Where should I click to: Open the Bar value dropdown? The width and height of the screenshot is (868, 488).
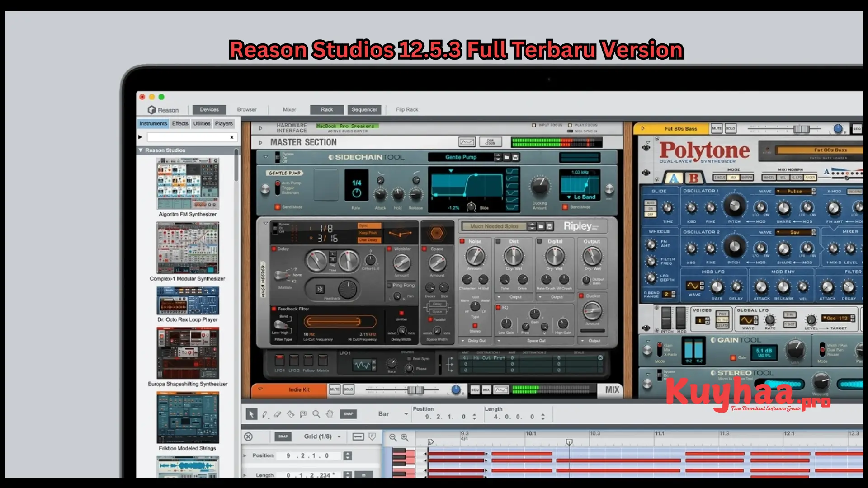click(393, 414)
